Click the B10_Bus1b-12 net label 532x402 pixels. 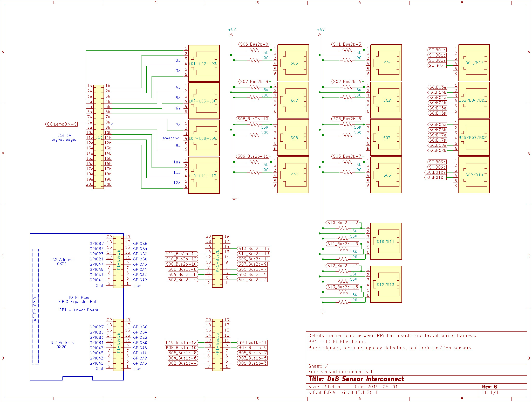(181, 342)
